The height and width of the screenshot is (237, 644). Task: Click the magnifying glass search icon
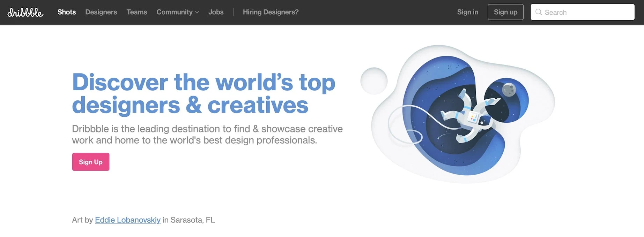(x=539, y=12)
